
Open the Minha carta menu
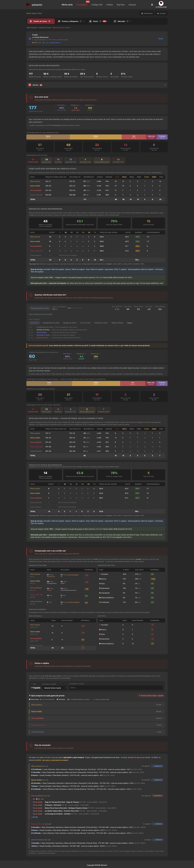pos(67,5)
